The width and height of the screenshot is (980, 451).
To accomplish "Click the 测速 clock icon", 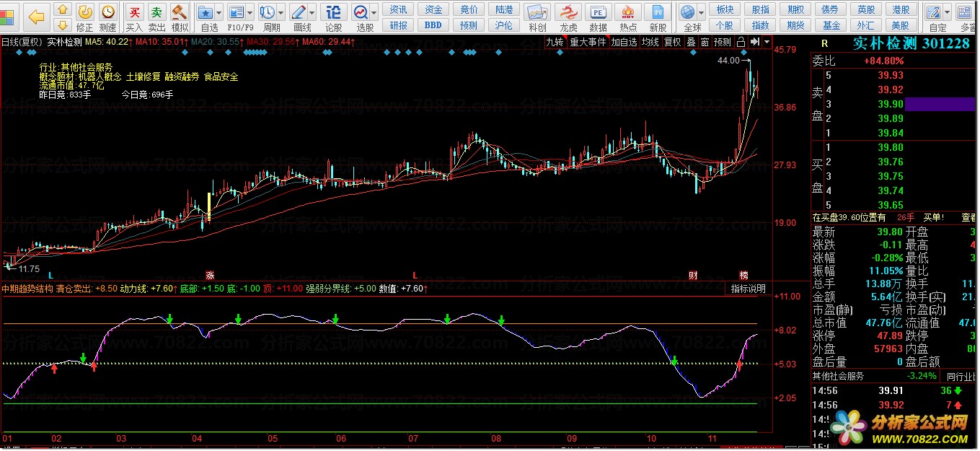I will (107, 12).
